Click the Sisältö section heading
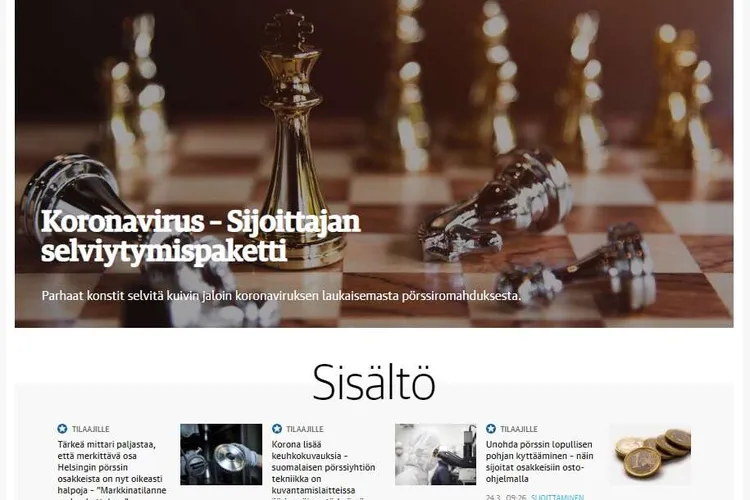 pos(374,382)
